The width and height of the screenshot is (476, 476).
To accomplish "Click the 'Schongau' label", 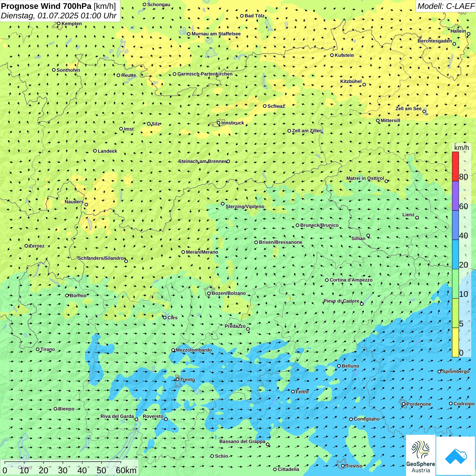I will coord(159,4).
